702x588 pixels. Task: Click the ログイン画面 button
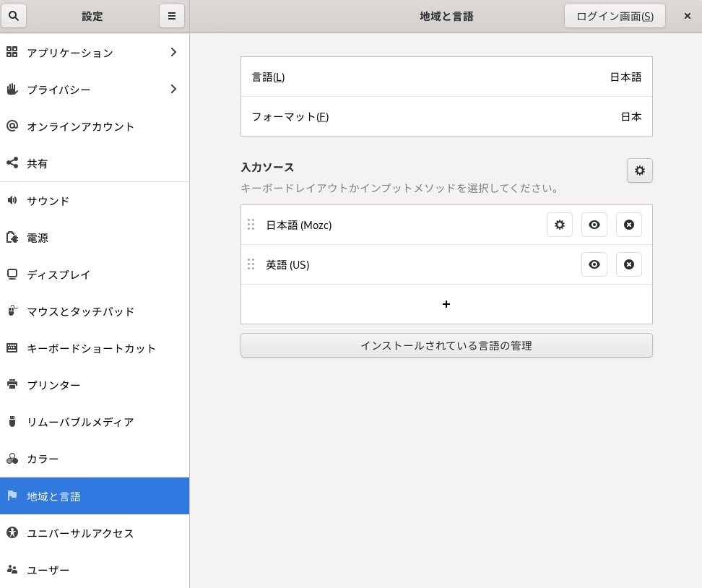point(614,16)
